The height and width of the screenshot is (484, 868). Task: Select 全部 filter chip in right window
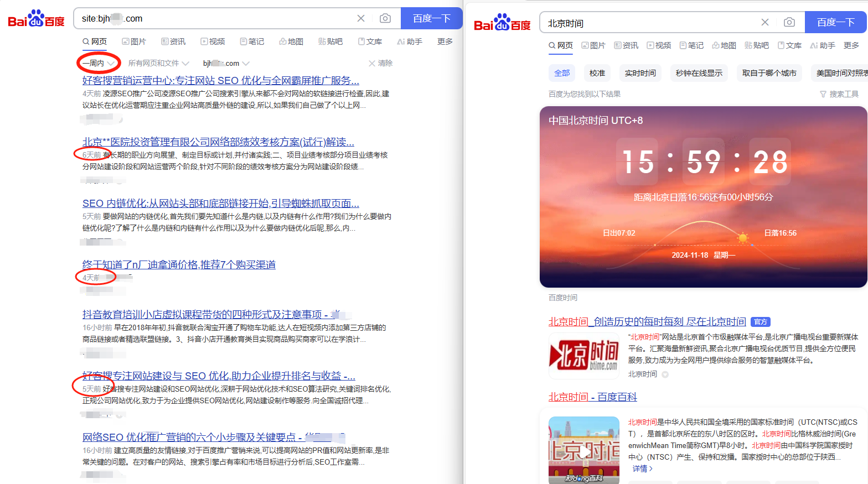(x=562, y=73)
